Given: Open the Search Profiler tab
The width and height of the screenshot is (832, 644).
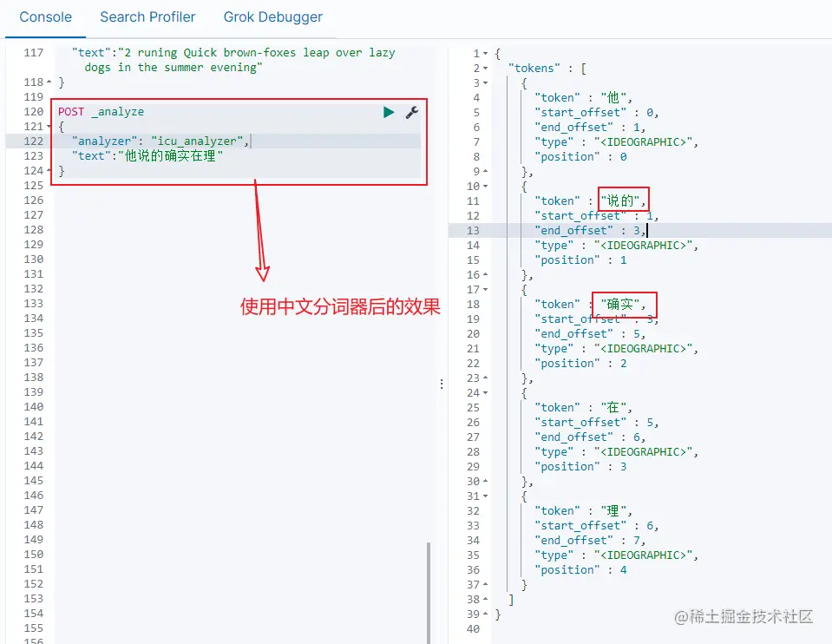Looking at the screenshot, I should (147, 17).
